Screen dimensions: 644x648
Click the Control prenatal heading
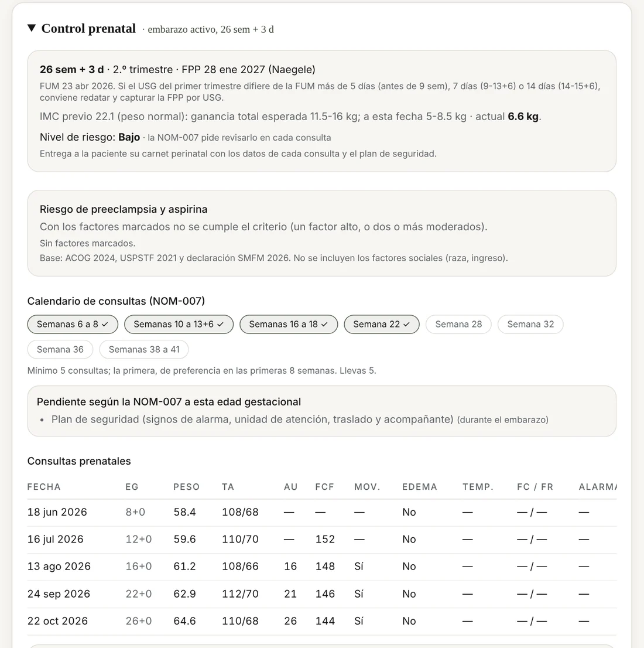click(x=88, y=28)
